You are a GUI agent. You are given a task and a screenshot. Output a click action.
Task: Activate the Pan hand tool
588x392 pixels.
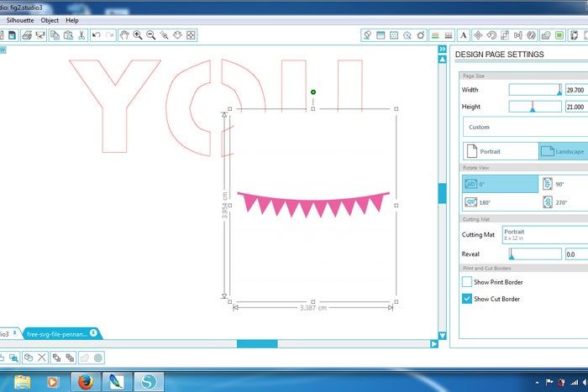pos(123,35)
